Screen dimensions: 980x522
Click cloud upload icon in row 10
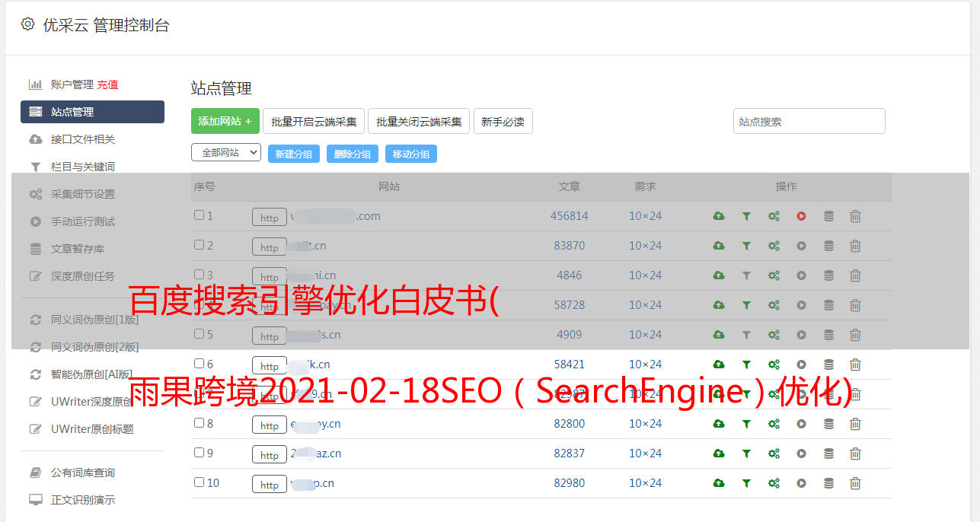[719, 483]
